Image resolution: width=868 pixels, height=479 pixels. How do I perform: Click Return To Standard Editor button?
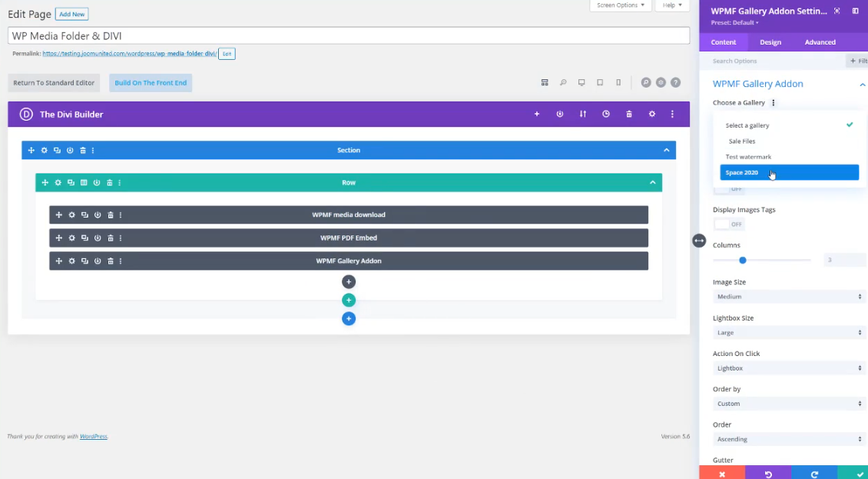pos(54,83)
